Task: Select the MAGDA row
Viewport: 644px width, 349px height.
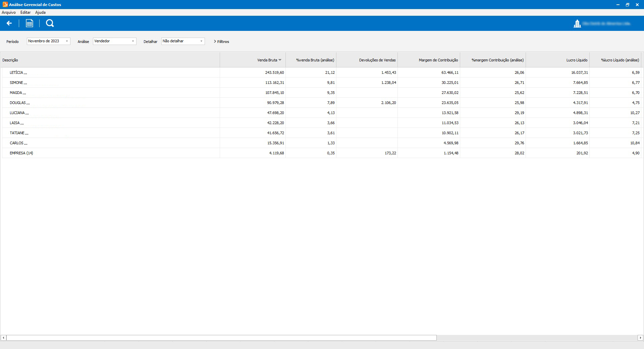Action: click(321, 93)
